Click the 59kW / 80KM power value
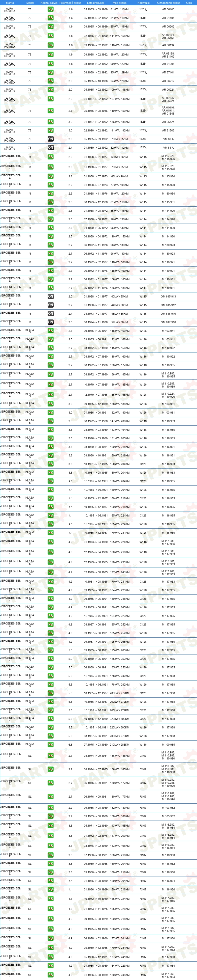Viewport: 197px width, 980px height. click(120, 322)
